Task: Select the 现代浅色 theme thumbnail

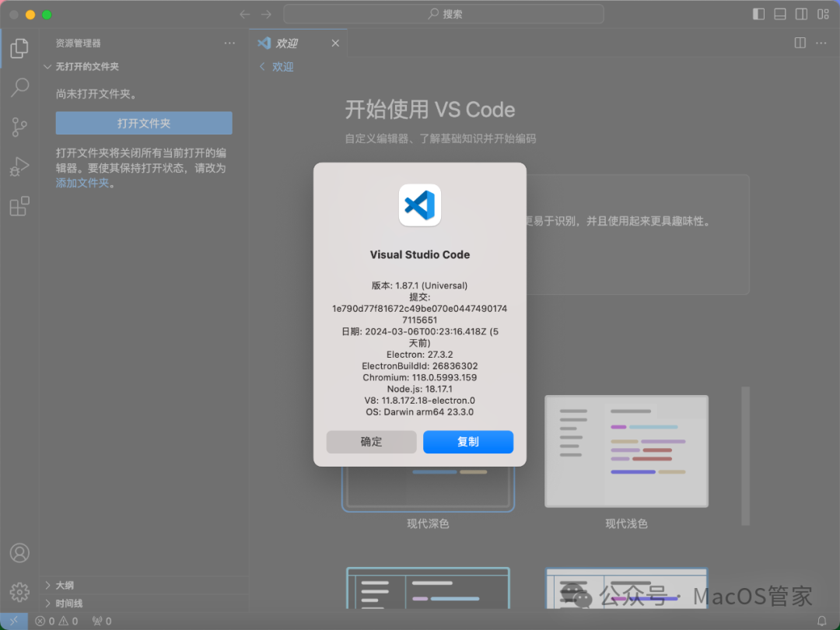Action: pyautogui.click(x=626, y=451)
